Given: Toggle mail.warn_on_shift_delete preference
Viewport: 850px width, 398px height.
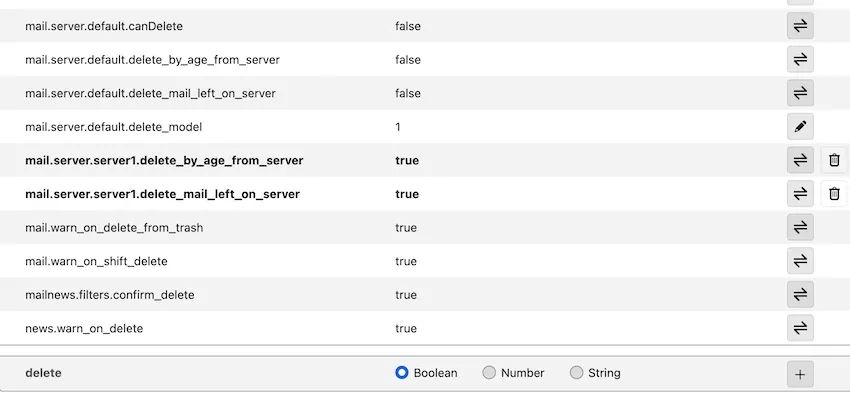Looking at the screenshot, I should pyautogui.click(x=800, y=261).
